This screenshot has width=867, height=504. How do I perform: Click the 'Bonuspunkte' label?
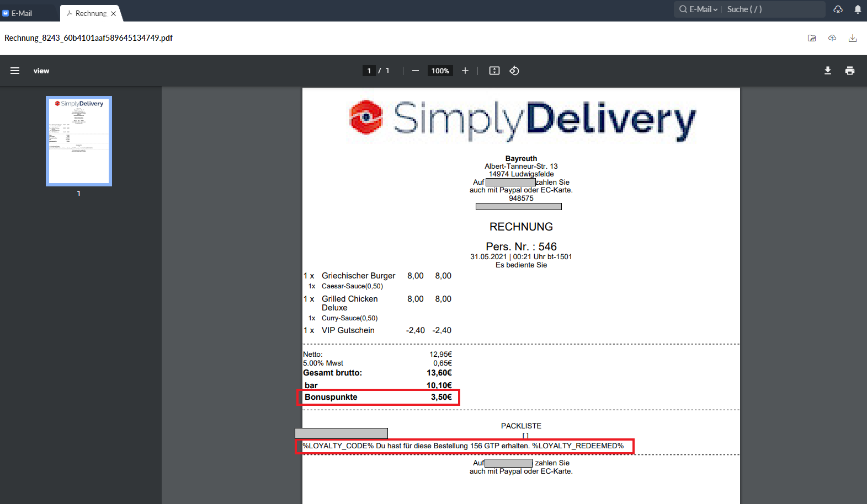click(x=331, y=397)
